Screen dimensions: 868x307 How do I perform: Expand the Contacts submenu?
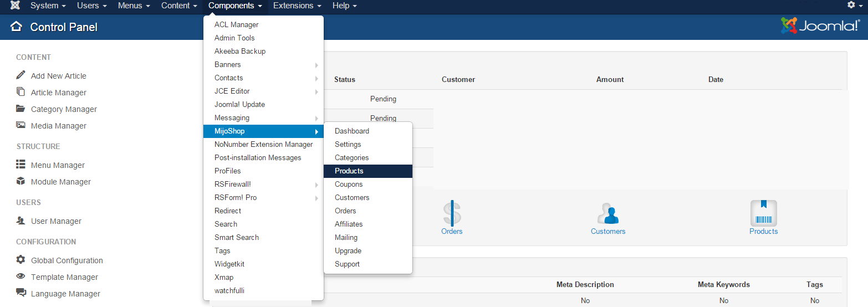click(x=263, y=78)
